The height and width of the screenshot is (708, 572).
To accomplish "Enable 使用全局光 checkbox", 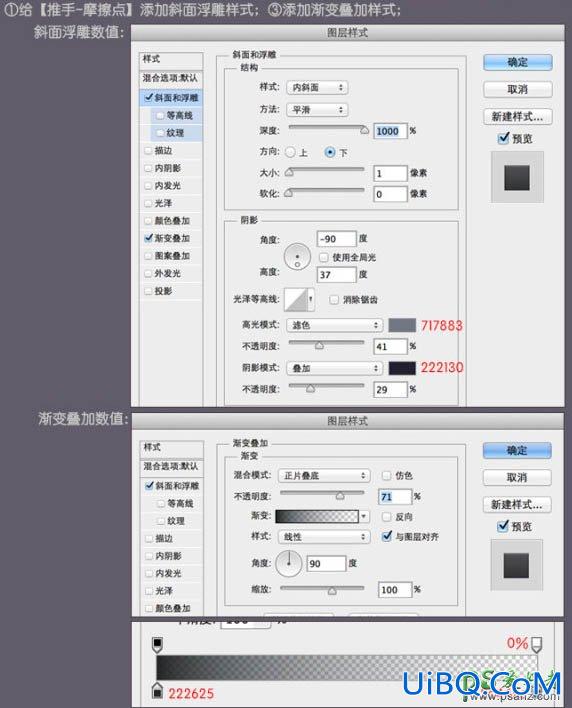I will click(324, 257).
